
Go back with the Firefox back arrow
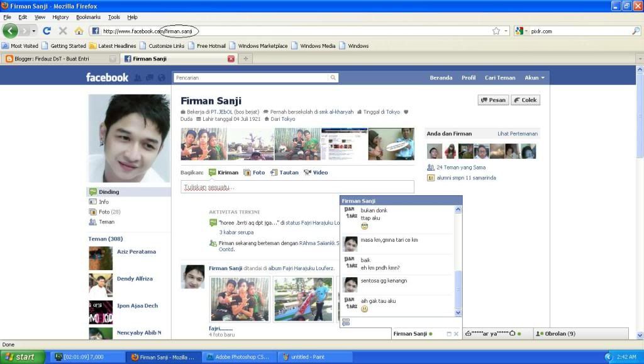pyautogui.click(x=10, y=31)
